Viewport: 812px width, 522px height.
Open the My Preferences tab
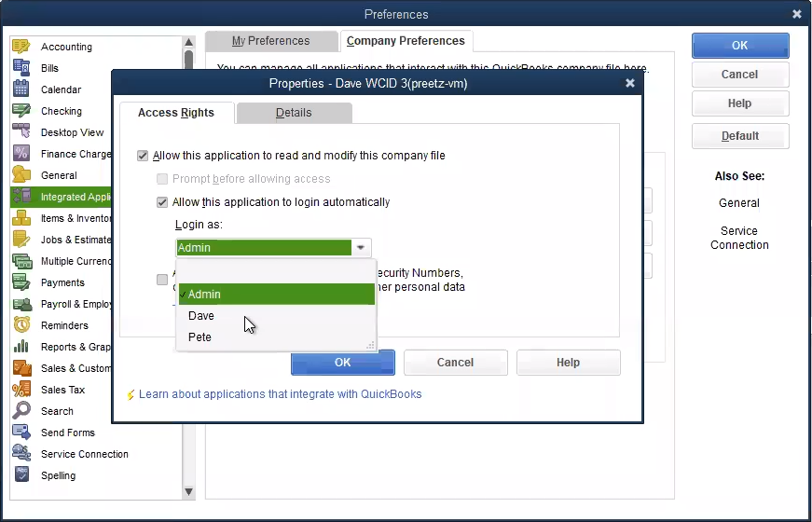(270, 41)
